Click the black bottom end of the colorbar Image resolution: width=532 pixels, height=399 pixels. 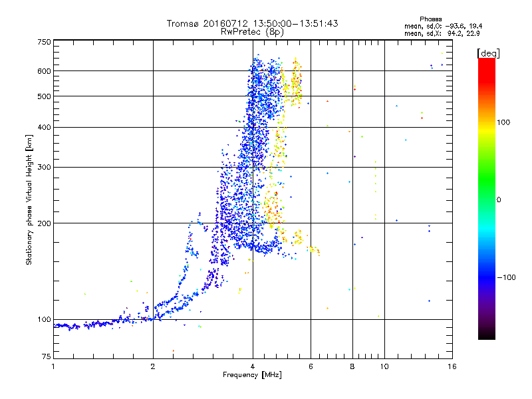coord(487,336)
